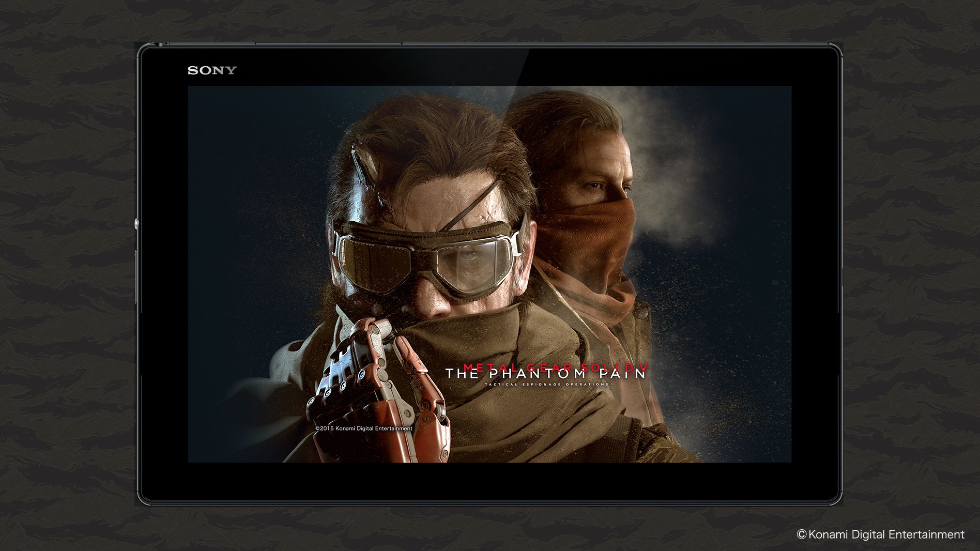
Task: Click the headphone jack at tablet's top-left corner
Action: pos(161,44)
